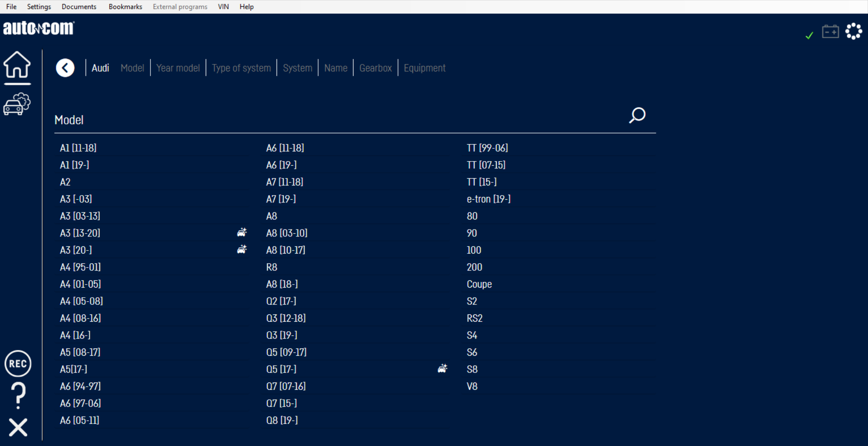This screenshot has height=446, width=868.
Task: Click the car icon next to Q5 [17-]
Action: click(442, 368)
